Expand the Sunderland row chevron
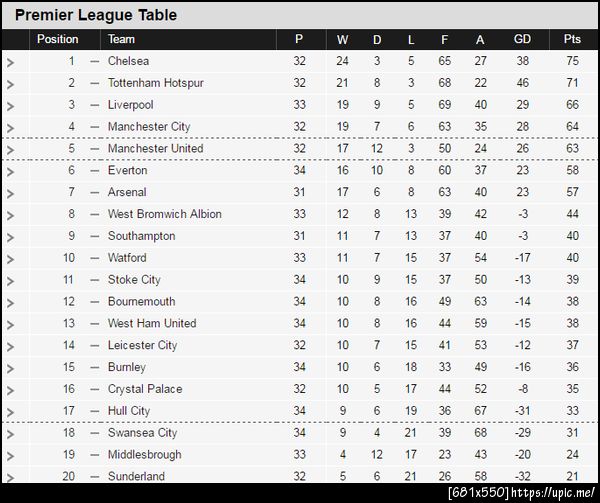The width and height of the screenshot is (600, 503). [11, 478]
